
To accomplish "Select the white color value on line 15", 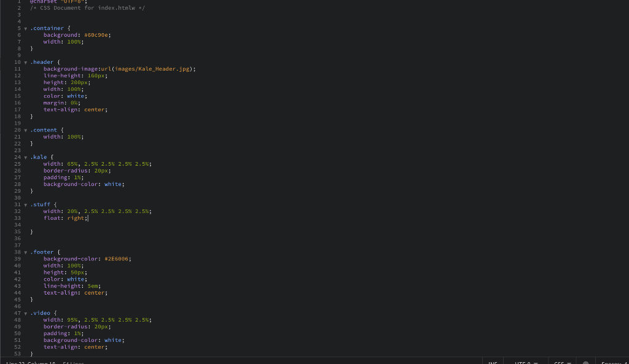I will coord(76,95).
